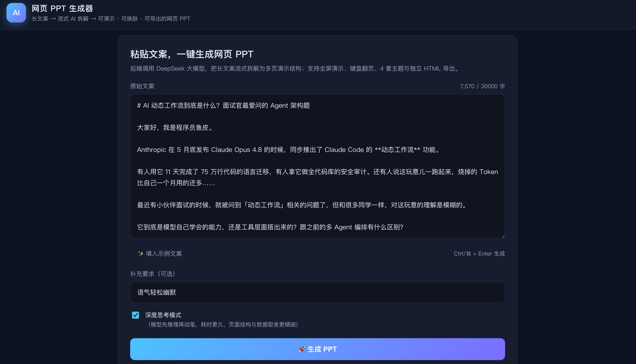The image size is (636, 364).
Task: Click inside the 原始文案 text area
Action: coord(317,166)
